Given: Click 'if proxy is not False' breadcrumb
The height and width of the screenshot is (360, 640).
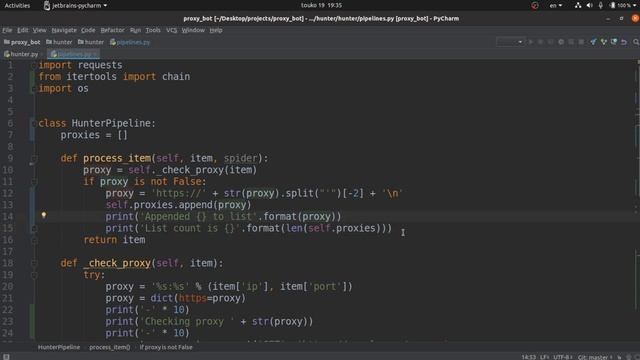Looking at the screenshot, I should (x=166, y=347).
